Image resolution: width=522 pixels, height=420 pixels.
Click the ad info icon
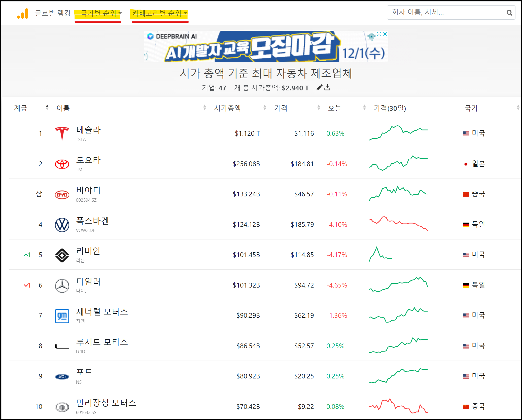(379, 34)
